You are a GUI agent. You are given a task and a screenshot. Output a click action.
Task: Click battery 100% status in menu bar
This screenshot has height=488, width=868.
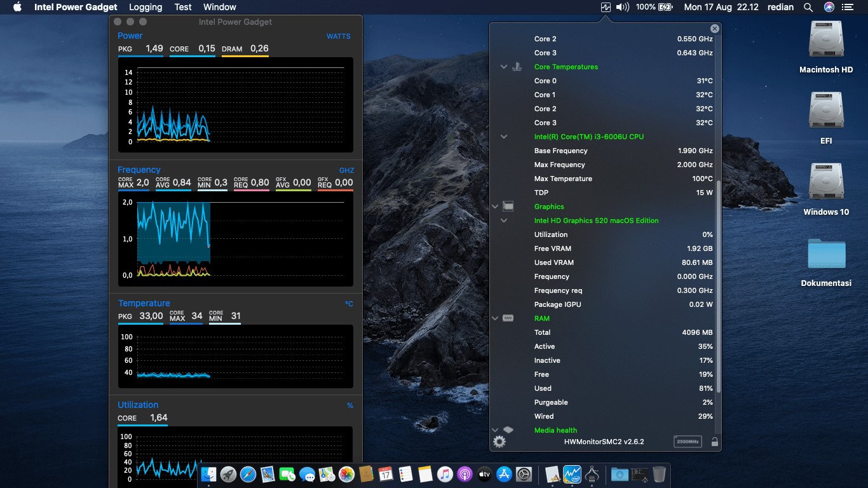click(654, 7)
